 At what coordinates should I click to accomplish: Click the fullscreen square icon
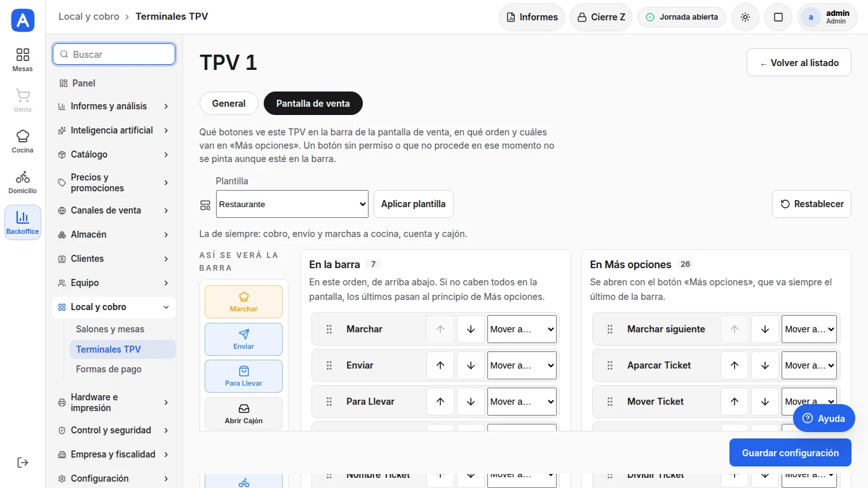pyautogui.click(x=778, y=17)
